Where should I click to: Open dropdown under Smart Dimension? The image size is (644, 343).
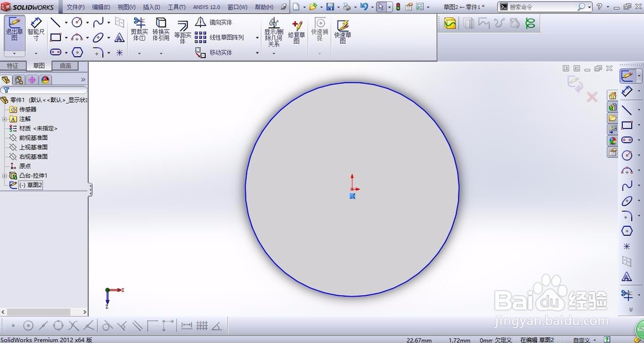pos(35,54)
